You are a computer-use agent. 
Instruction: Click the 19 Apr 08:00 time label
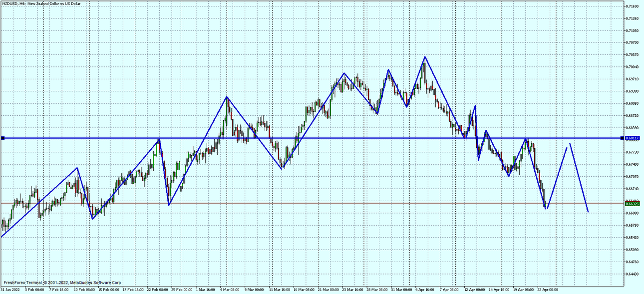524,290
